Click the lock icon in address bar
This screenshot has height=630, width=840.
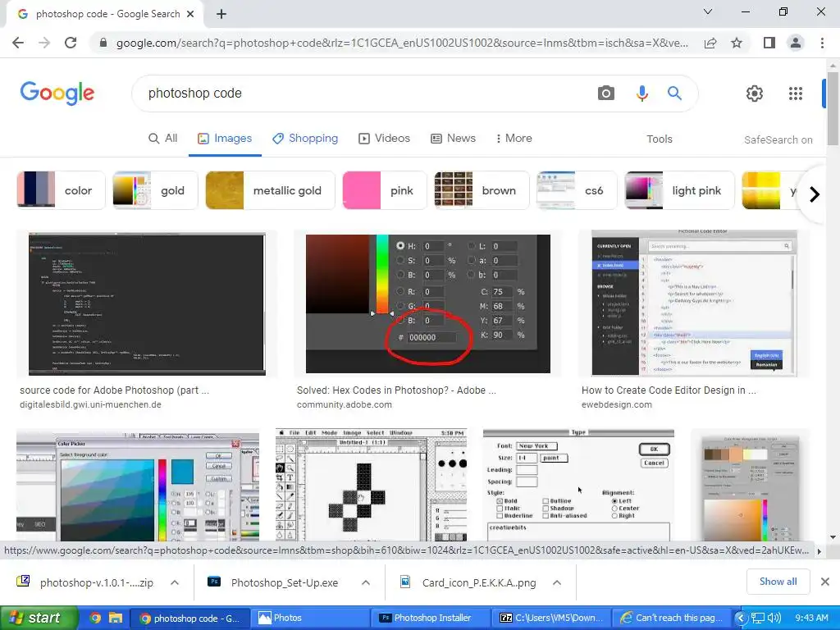click(103, 43)
